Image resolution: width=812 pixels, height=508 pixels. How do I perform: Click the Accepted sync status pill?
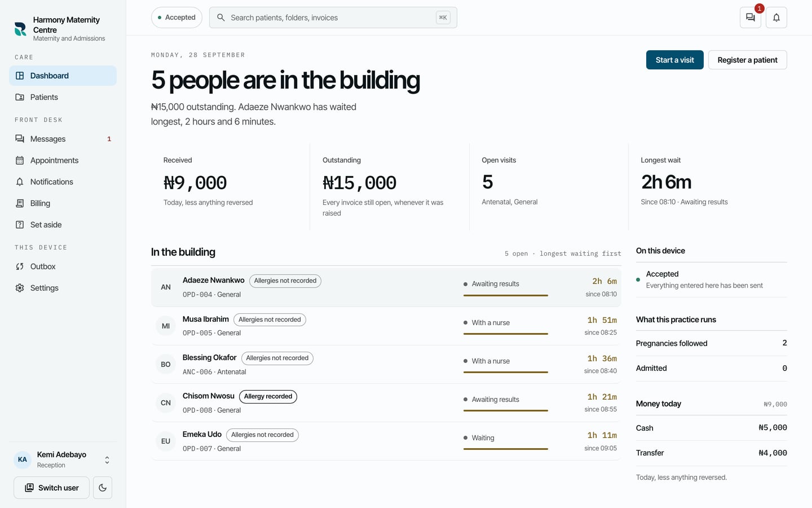(x=176, y=17)
